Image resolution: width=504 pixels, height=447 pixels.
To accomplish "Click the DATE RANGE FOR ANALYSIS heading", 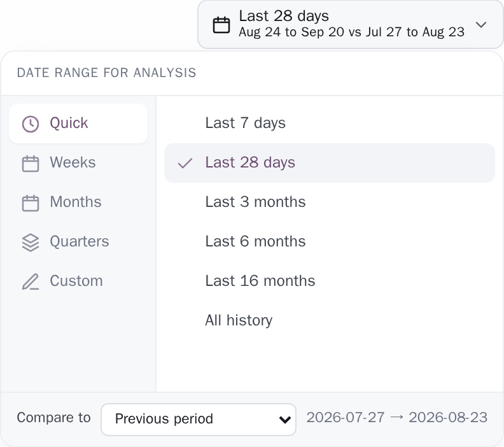I will [106, 73].
